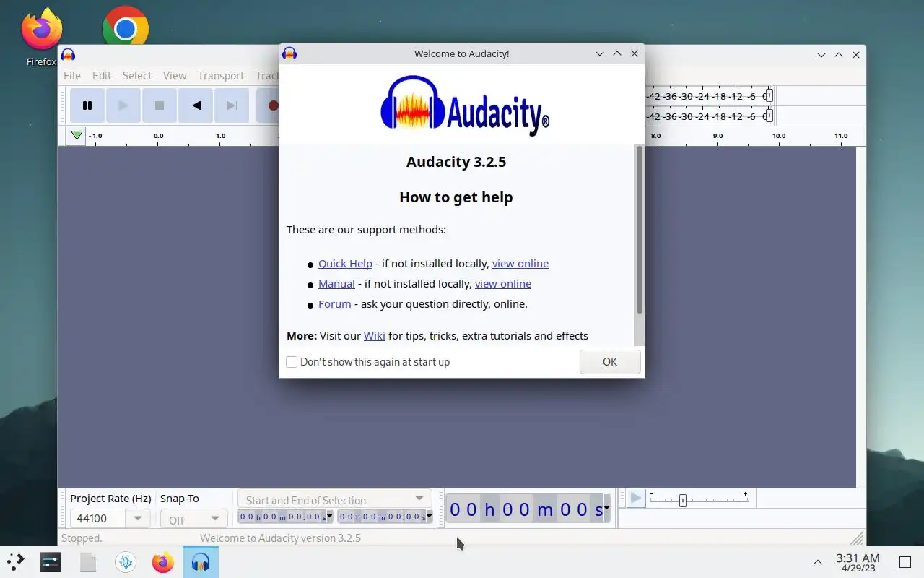Enable "Don't show this again at start up"

292,362
